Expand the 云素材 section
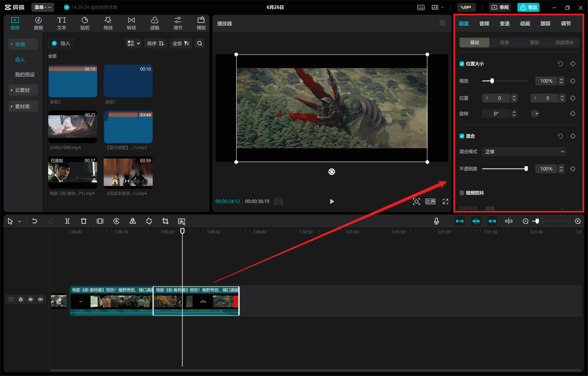Image resolution: width=588 pixels, height=376 pixels. click(23, 90)
